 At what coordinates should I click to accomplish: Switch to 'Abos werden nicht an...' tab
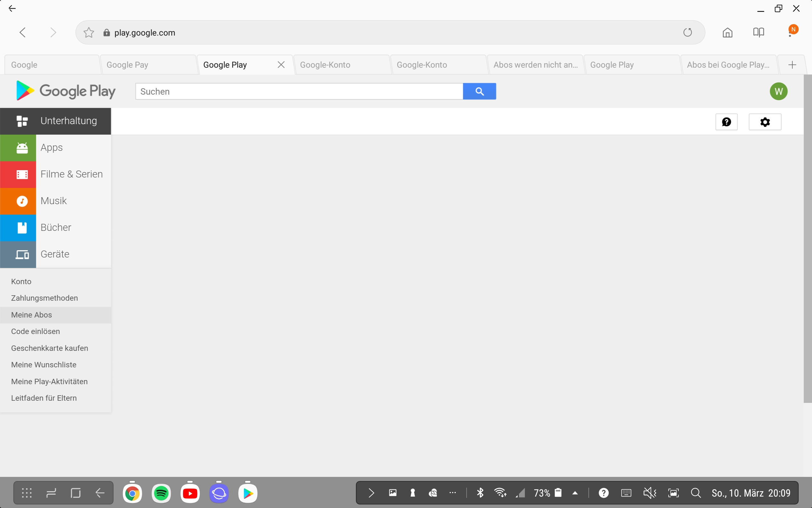[x=535, y=65]
